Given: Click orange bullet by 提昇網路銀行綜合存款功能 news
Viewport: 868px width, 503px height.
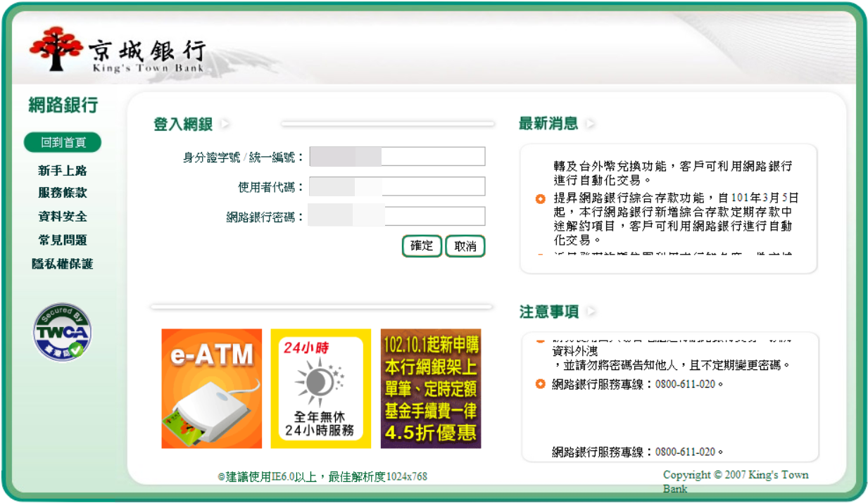Looking at the screenshot, I should click(x=540, y=199).
